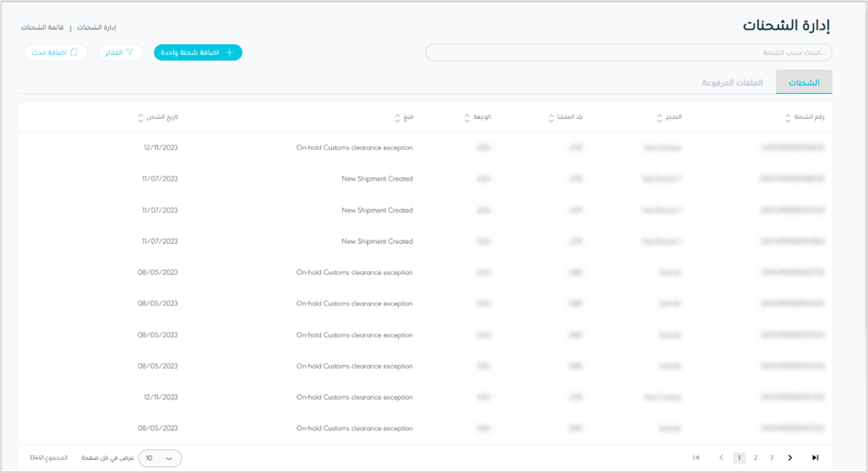868x473 pixels.
Task: Sort the الوجهة column via its arrows
Action: 467,117
